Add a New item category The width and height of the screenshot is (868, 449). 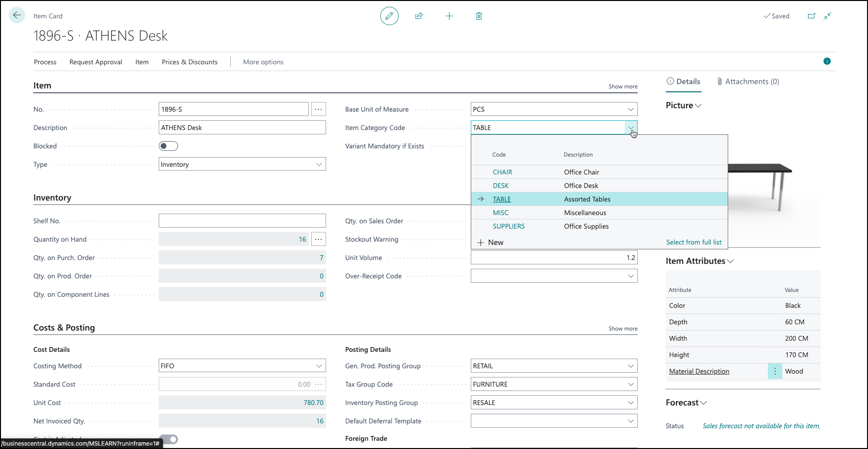(491, 243)
